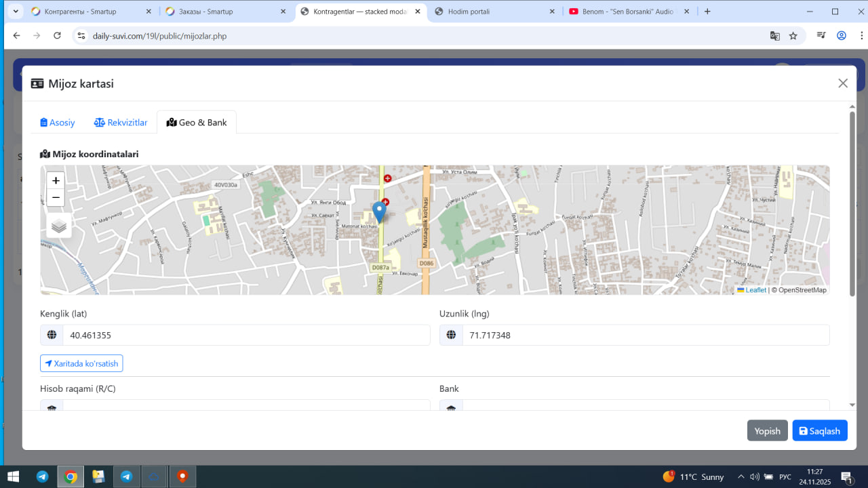
Task: View site information icon in address bar
Action: click(x=81, y=36)
